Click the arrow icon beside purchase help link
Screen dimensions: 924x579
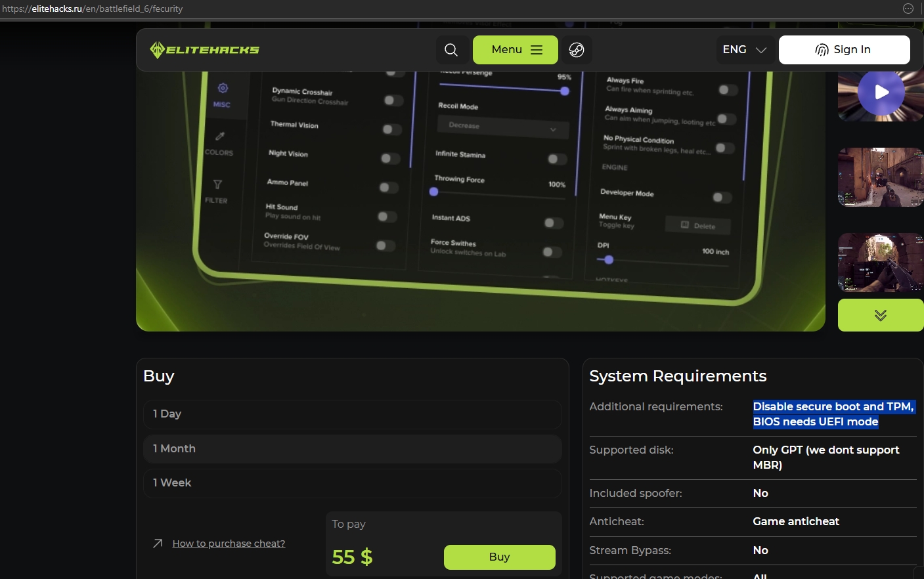click(158, 544)
